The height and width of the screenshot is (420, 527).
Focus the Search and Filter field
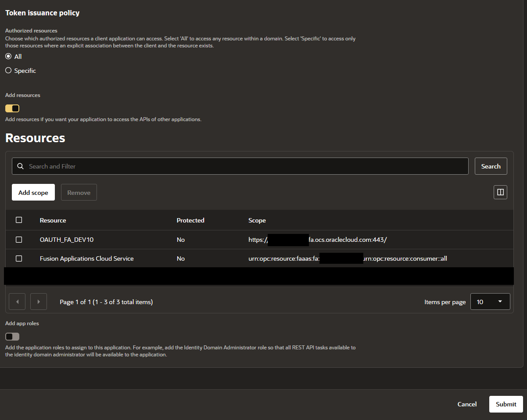(246, 166)
